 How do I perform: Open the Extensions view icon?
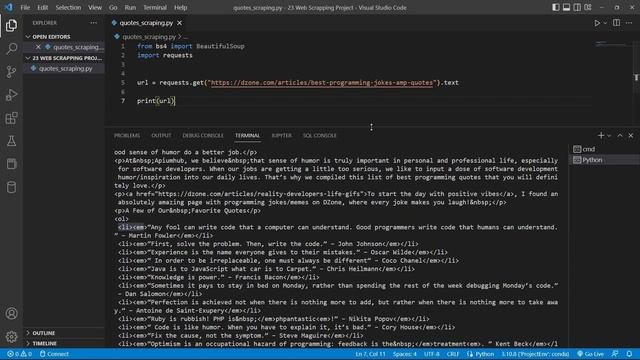11,118
